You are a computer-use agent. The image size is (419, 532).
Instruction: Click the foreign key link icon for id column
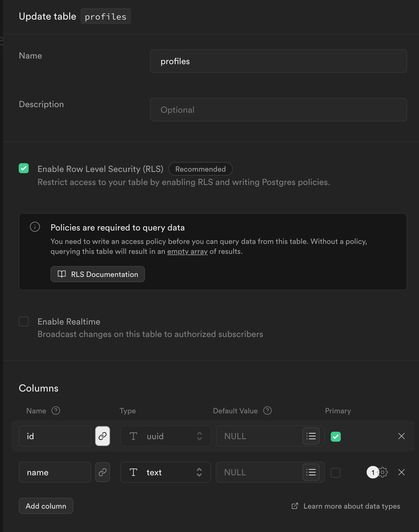click(x=103, y=436)
